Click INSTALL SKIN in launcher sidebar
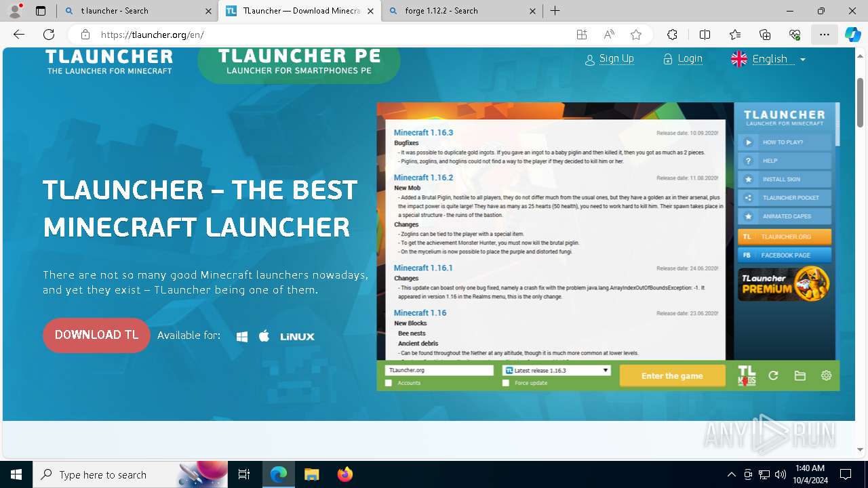This screenshot has width=868, height=488. [x=785, y=179]
